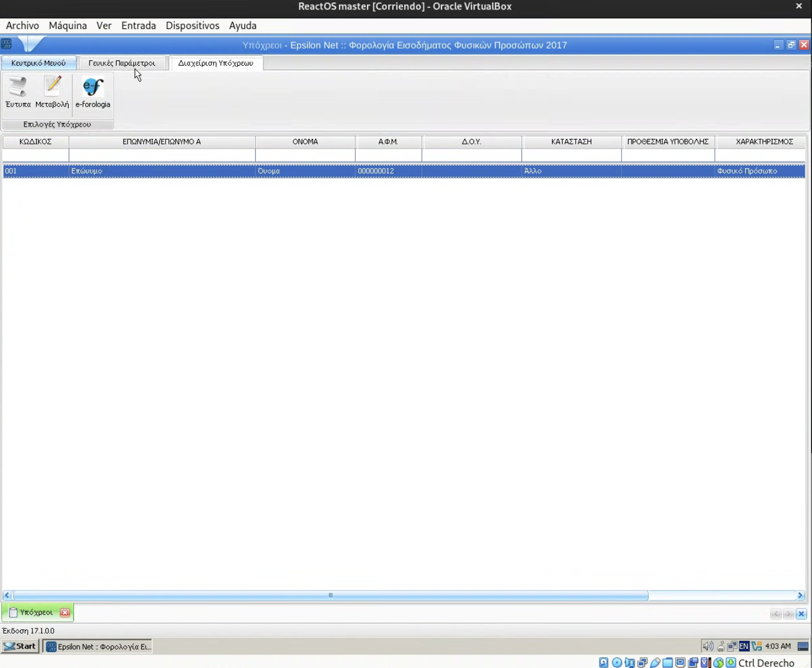Image resolution: width=812 pixels, height=668 pixels.
Task: Close all tabs with bottom-right X button
Action: pyautogui.click(x=801, y=614)
